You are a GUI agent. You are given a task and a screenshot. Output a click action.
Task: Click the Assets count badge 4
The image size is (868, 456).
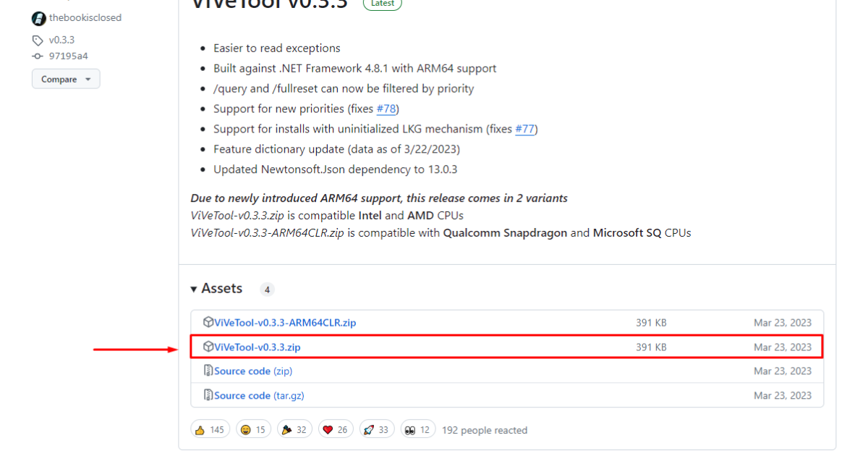click(x=267, y=290)
